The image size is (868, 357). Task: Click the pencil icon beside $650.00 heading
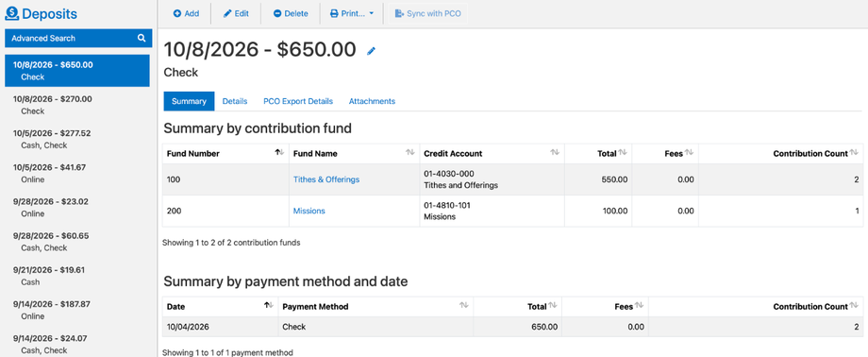pos(371,51)
